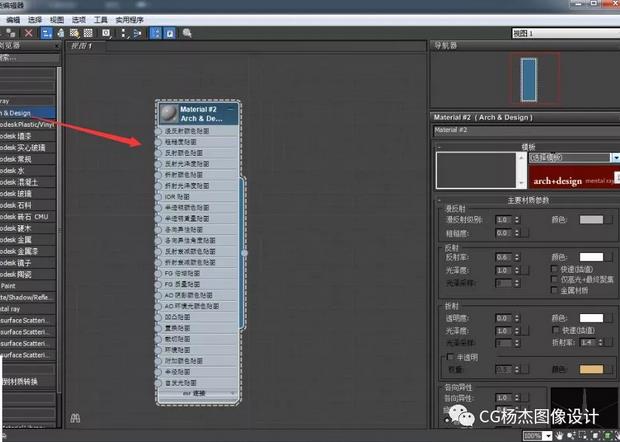Open the 漫反射 gray color swatch
This screenshot has width=620, height=442.
[x=591, y=219]
